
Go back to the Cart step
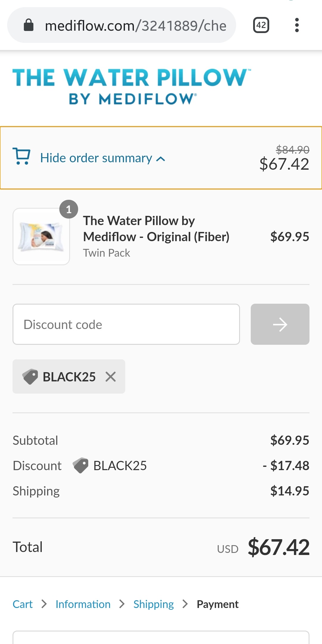(x=23, y=604)
